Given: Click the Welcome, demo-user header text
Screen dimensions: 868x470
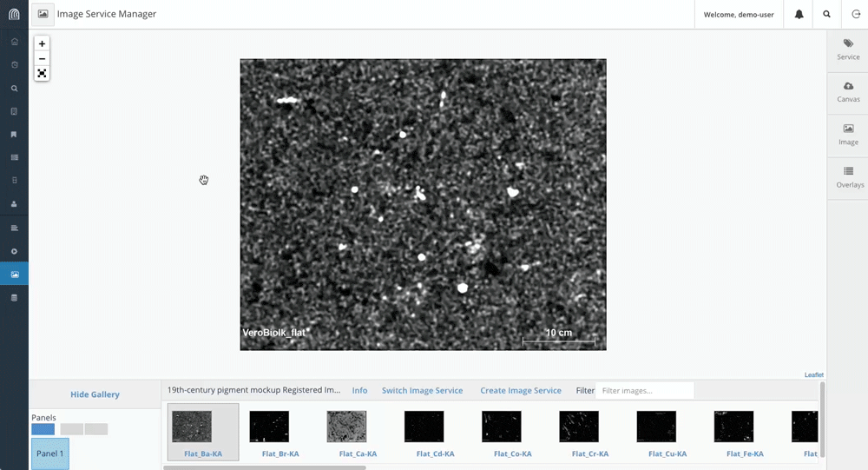Looking at the screenshot, I should [739, 15].
